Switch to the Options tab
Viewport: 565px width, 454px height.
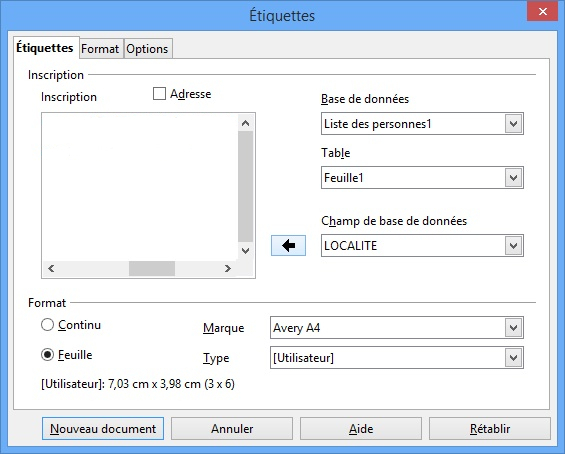coord(147,49)
